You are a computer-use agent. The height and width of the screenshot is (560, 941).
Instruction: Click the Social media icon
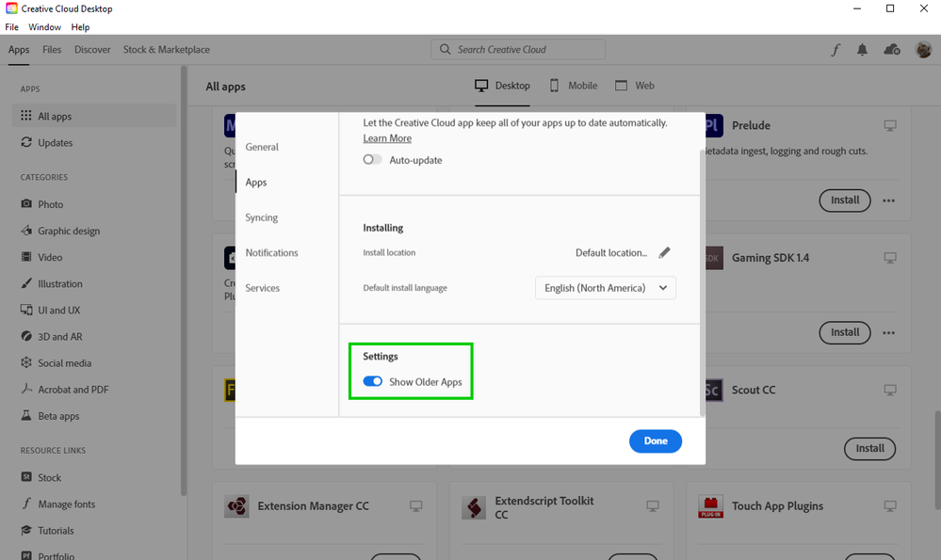(25, 362)
